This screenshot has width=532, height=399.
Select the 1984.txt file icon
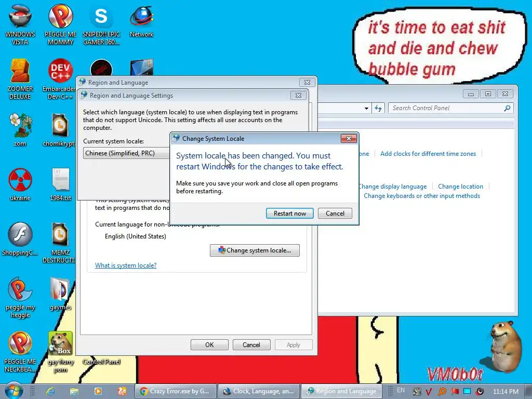(60, 184)
